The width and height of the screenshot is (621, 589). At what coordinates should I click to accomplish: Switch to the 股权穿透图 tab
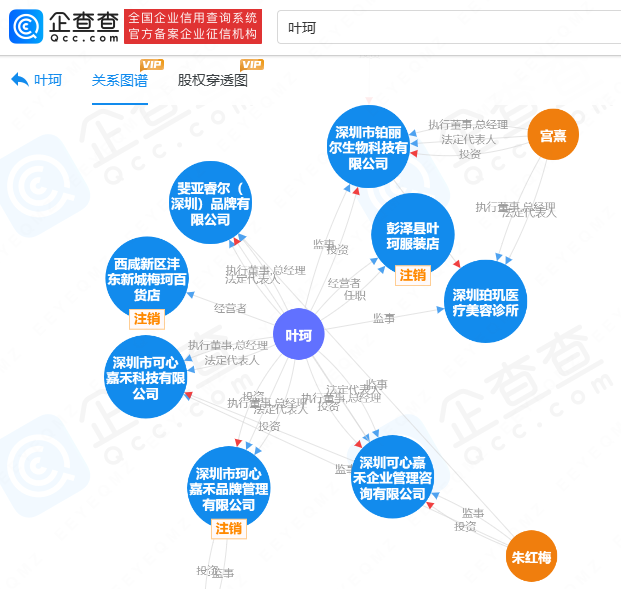click(213, 80)
